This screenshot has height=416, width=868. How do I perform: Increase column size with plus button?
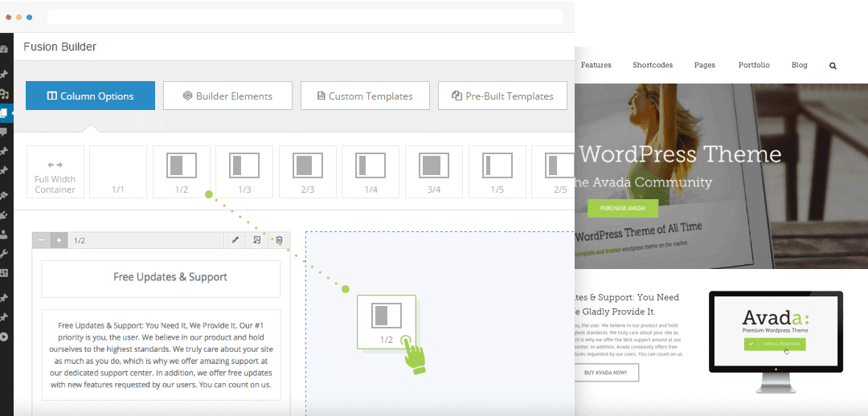pyautogui.click(x=59, y=240)
